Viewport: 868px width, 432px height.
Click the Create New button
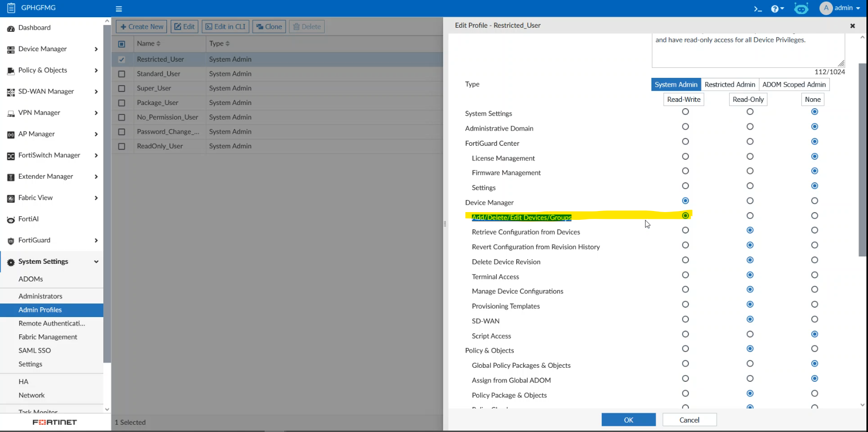click(x=141, y=27)
